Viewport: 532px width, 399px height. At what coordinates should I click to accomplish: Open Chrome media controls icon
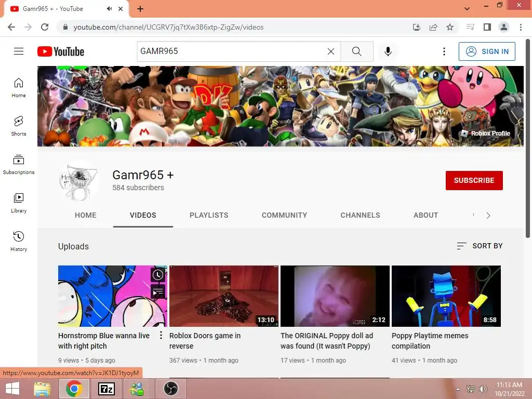point(470,27)
